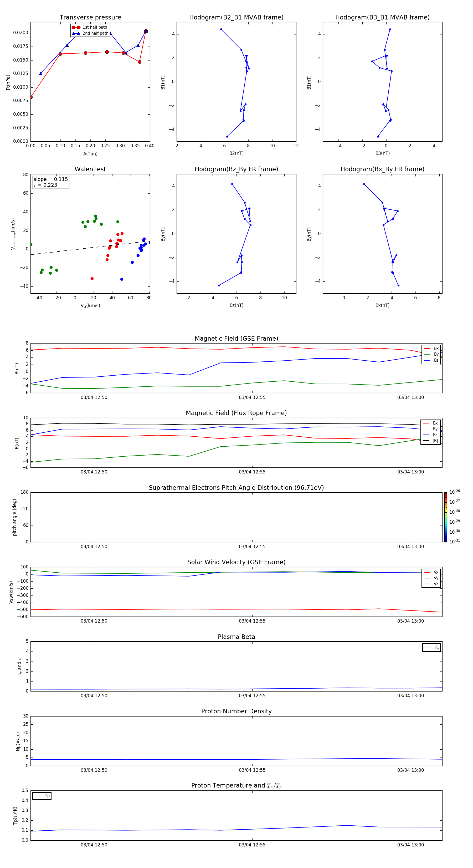Select the "2nd half path" legend entry
Image resolution: width=473 pixels, height=868 pixels.
(90, 33)
